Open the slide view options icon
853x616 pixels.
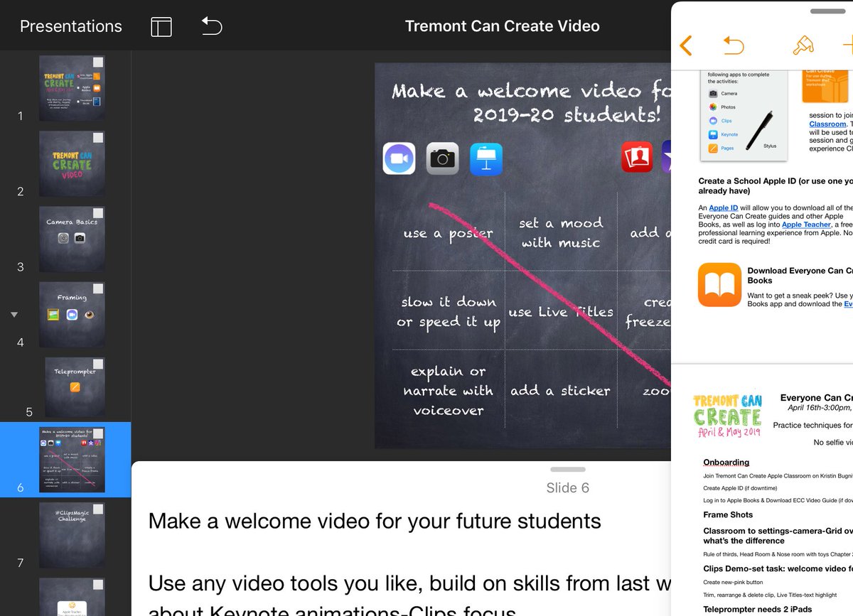click(161, 27)
